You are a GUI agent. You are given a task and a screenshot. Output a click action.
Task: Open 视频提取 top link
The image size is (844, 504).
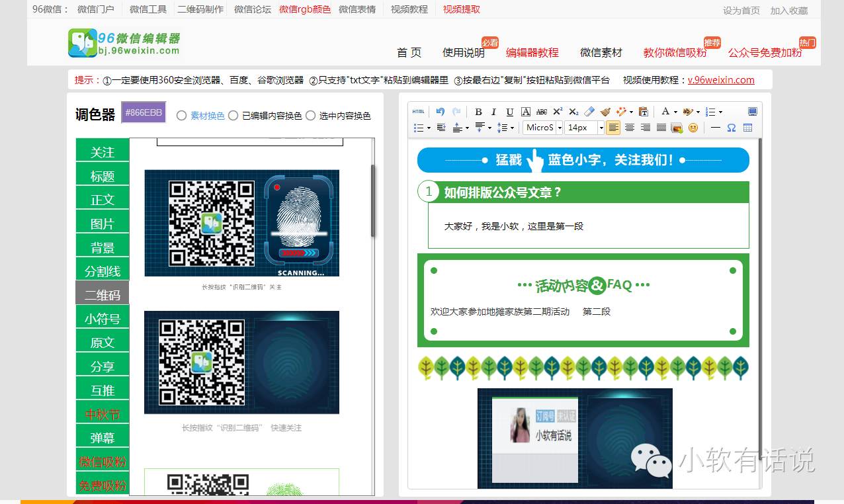(462, 9)
